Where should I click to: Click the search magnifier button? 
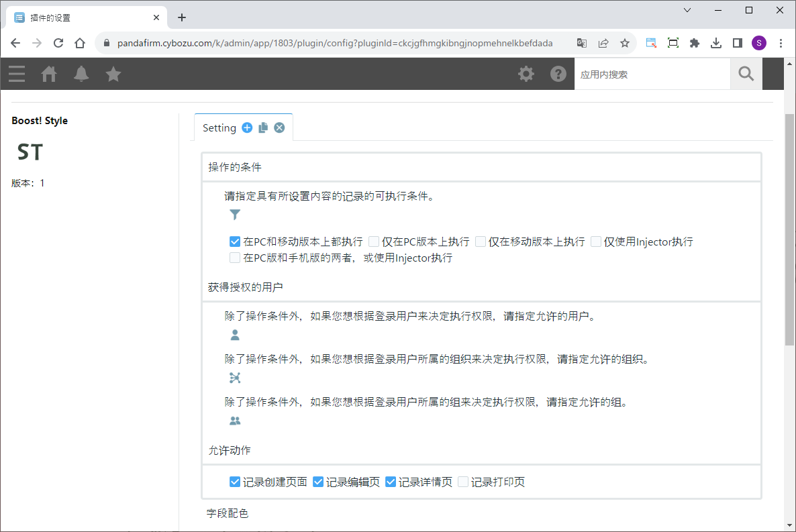tap(746, 74)
